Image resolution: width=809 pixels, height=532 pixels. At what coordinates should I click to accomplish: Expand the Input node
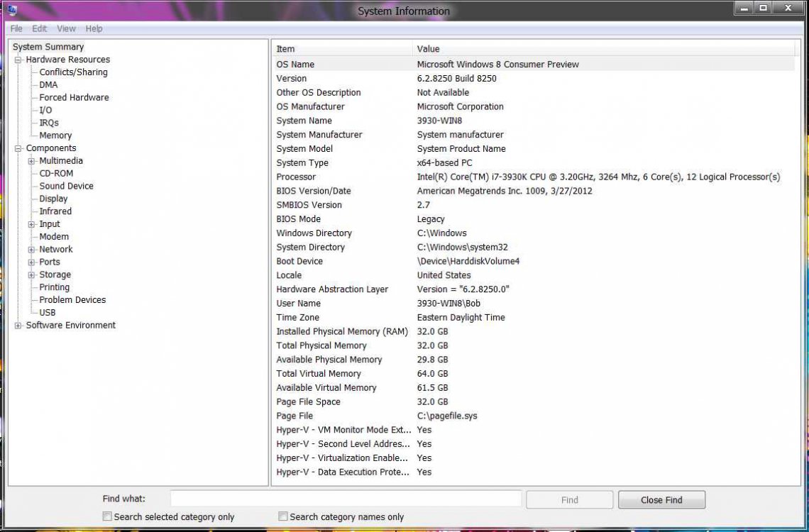(x=32, y=224)
